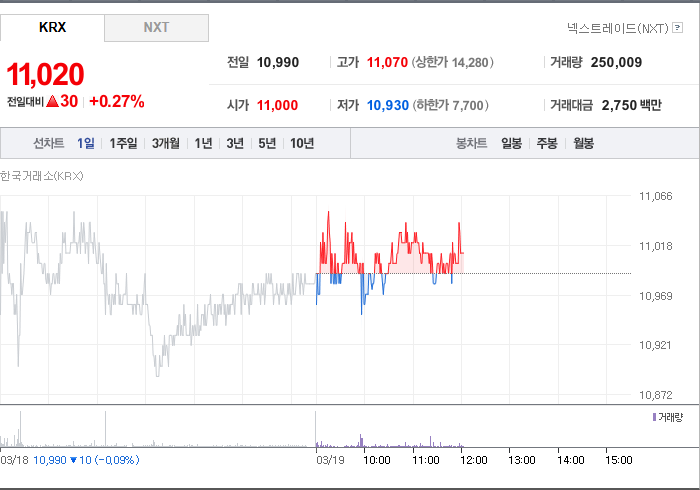The width and height of the screenshot is (700, 490).
Task: Click the previous close value 10,990
Action: [x=278, y=62]
